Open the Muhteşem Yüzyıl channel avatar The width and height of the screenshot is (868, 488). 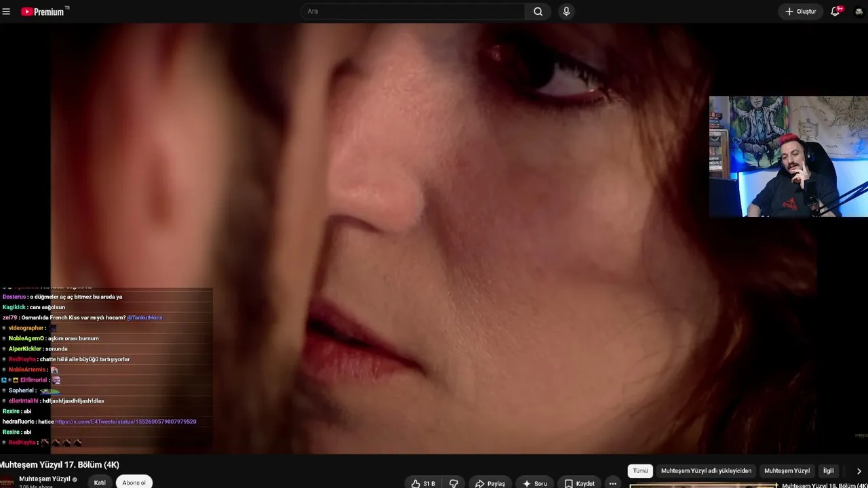pyautogui.click(x=7, y=483)
